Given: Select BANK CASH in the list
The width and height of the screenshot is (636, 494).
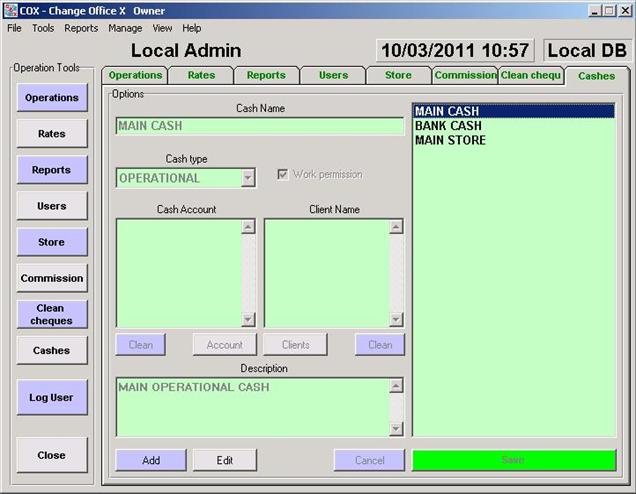Looking at the screenshot, I should [448, 126].
